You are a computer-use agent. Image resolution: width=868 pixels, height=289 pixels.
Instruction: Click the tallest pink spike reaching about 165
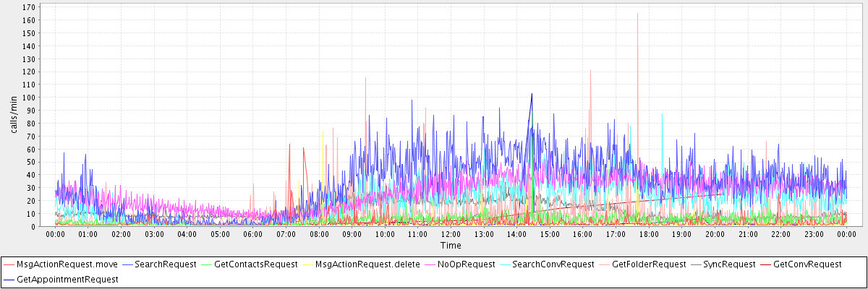pyautogui.click(x=637, y=14)
